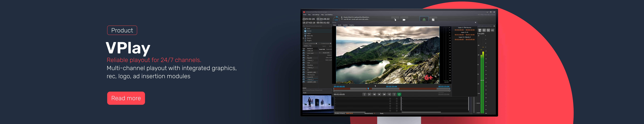Click the right handle of the seek slider

tap(450, 91)
